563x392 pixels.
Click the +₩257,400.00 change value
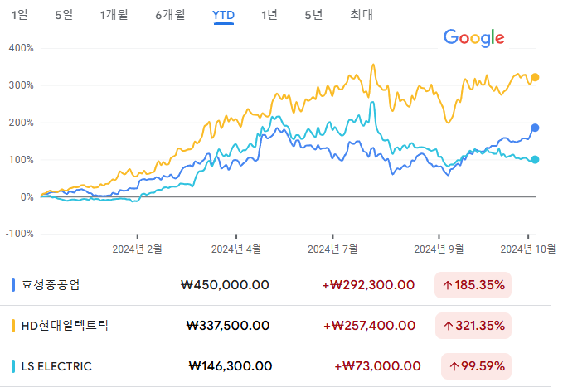(x=370, y=326)
